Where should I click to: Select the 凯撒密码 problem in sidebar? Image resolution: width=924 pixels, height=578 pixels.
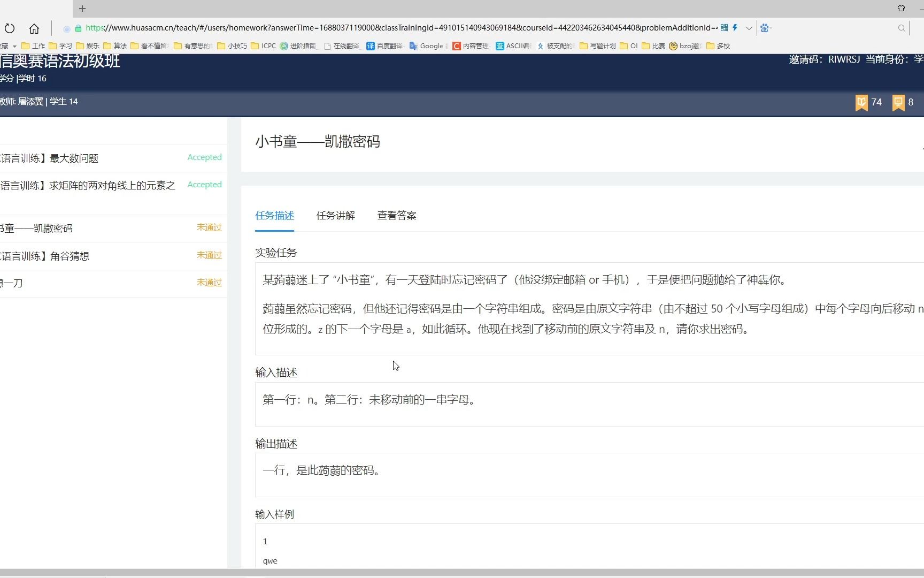point(36,229)
